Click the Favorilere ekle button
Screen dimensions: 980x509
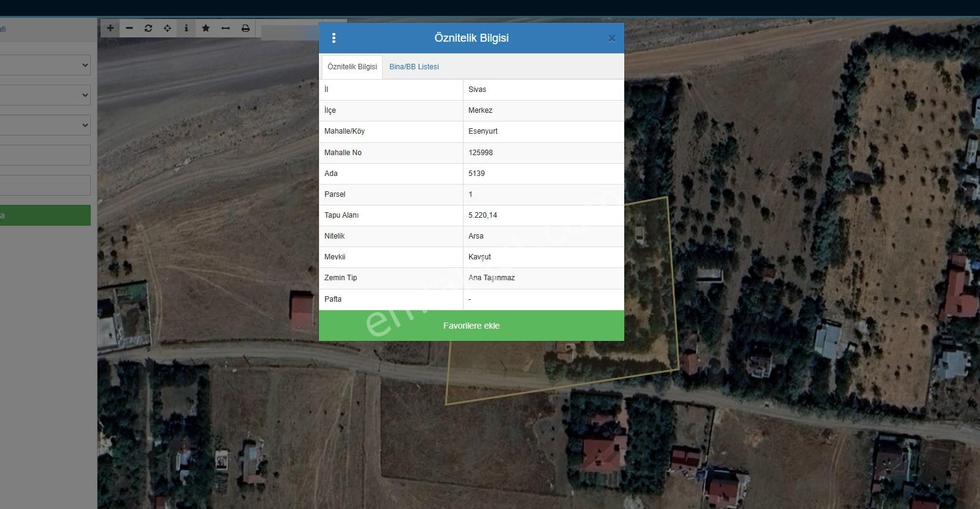[x=472, y=326]
